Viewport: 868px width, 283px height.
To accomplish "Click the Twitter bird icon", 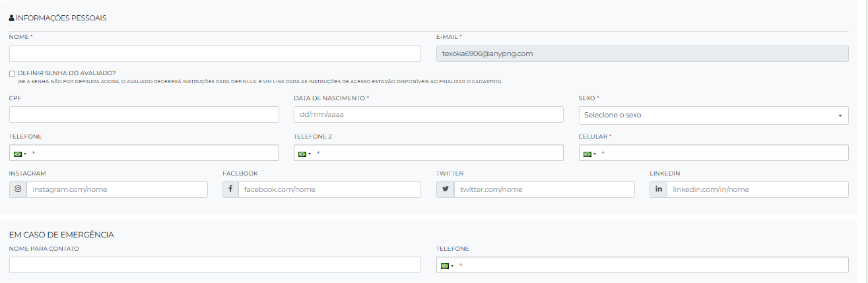I will (x=445, y=189).
